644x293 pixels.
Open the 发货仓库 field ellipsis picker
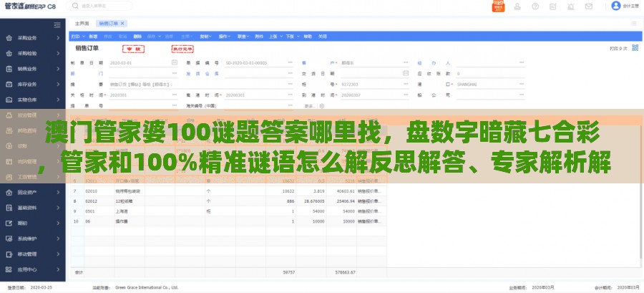click(290, 73)
